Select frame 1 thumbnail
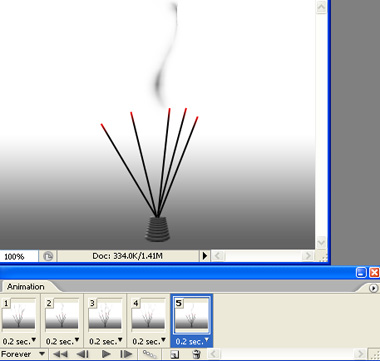Screen dimensions: 380x361 (x=19, y=315)
